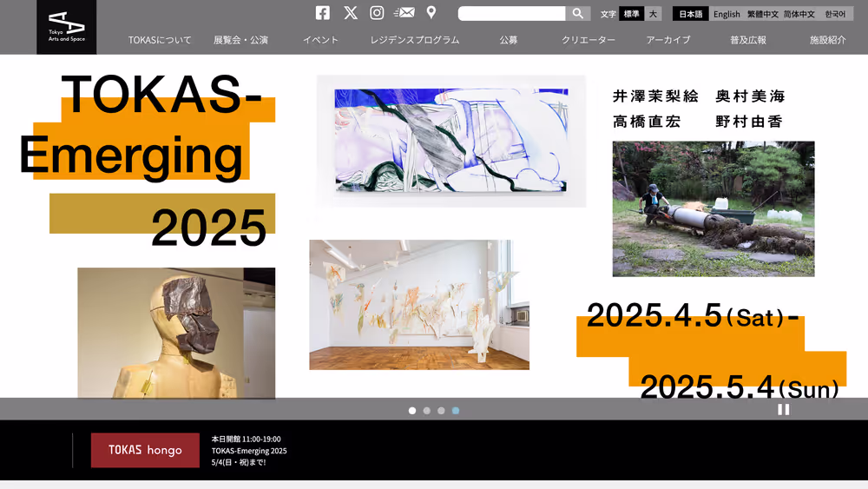Viewport: 868px width, 489px height.
Task: Click the TOKAS-Emerging 2025 banner title
Action: coord(148,160)
